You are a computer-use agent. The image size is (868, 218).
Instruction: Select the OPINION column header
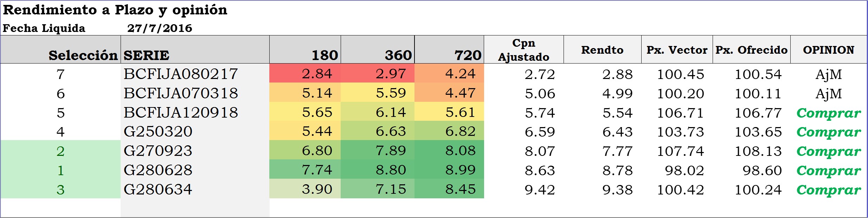(828, 50)
